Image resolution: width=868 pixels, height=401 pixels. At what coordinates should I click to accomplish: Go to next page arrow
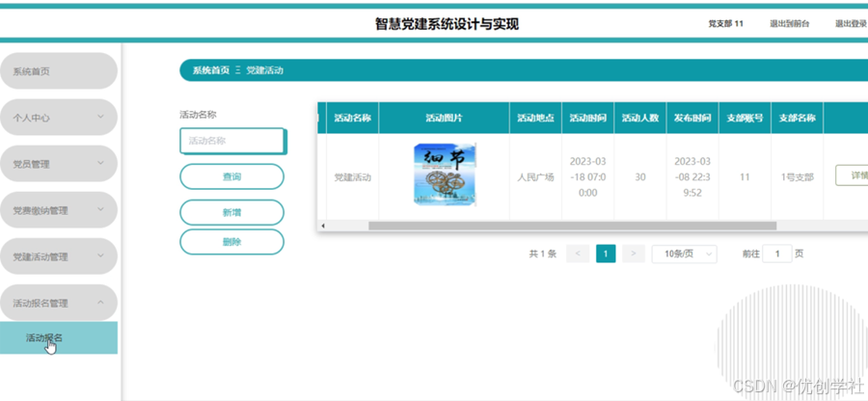[634, 254]
